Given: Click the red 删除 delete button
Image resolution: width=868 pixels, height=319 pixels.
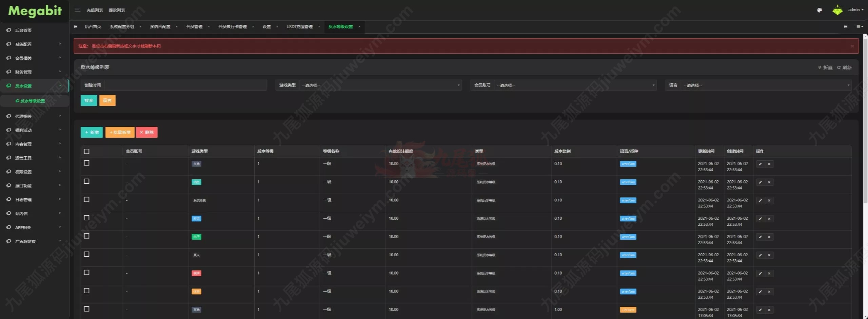Looking at the screenshot, I should click(147, 133).
